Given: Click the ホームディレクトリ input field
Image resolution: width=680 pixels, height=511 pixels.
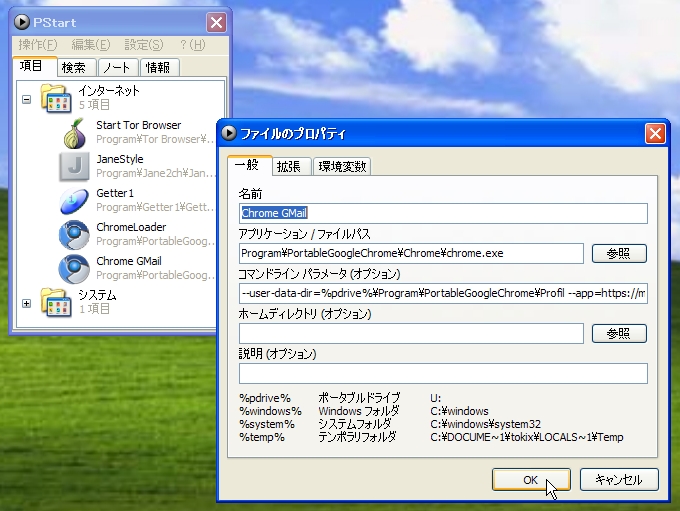Looking at the screenshot, I should pyautogui.click(x=411, y=334).
